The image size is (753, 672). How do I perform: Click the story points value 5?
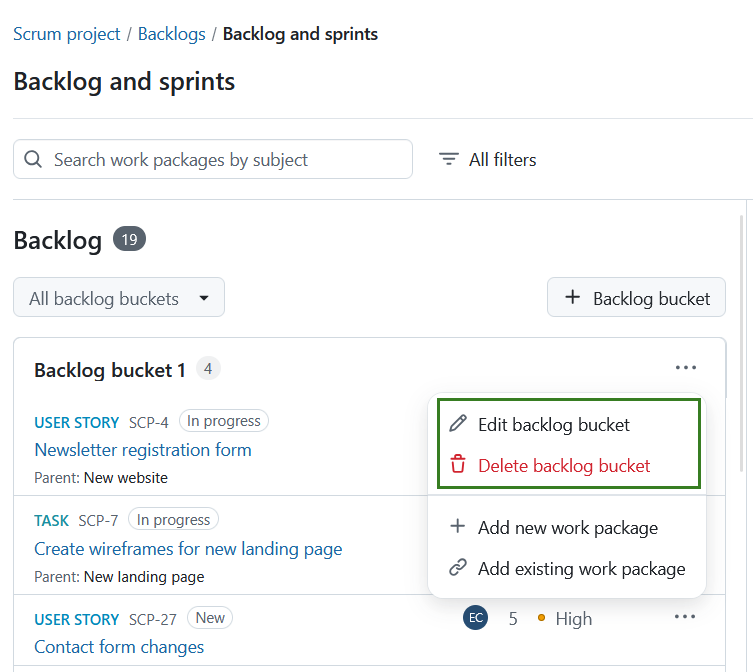[513, 619]
